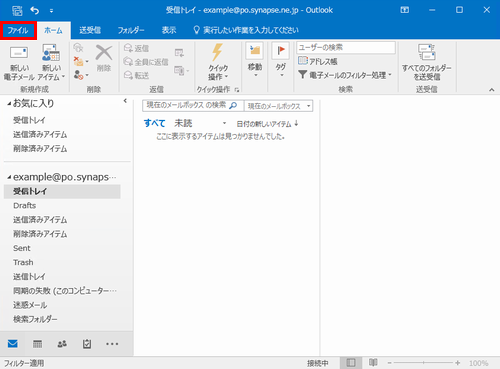
Task: Toggle sort order arrow
Action: coord(296,124)
